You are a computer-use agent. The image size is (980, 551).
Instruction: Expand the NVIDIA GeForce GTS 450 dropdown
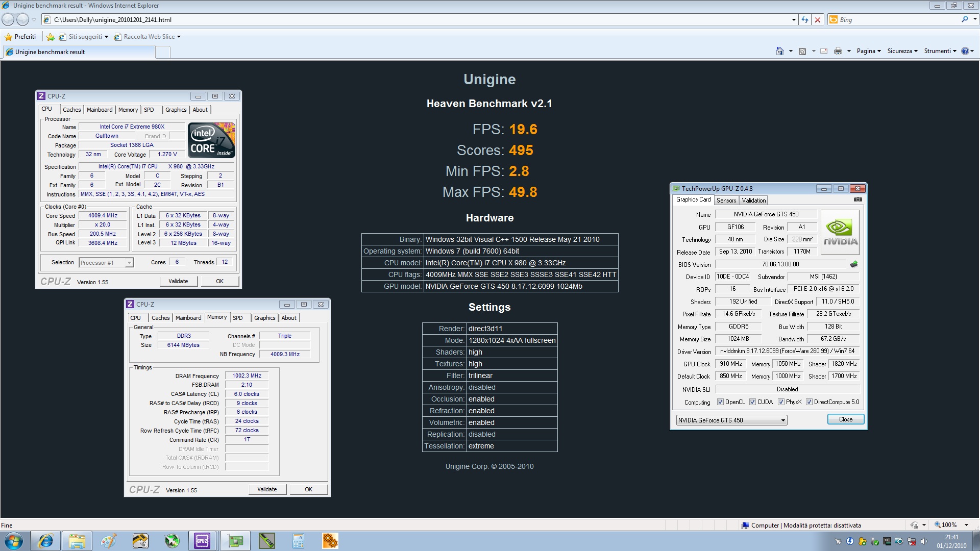point(782,420)
